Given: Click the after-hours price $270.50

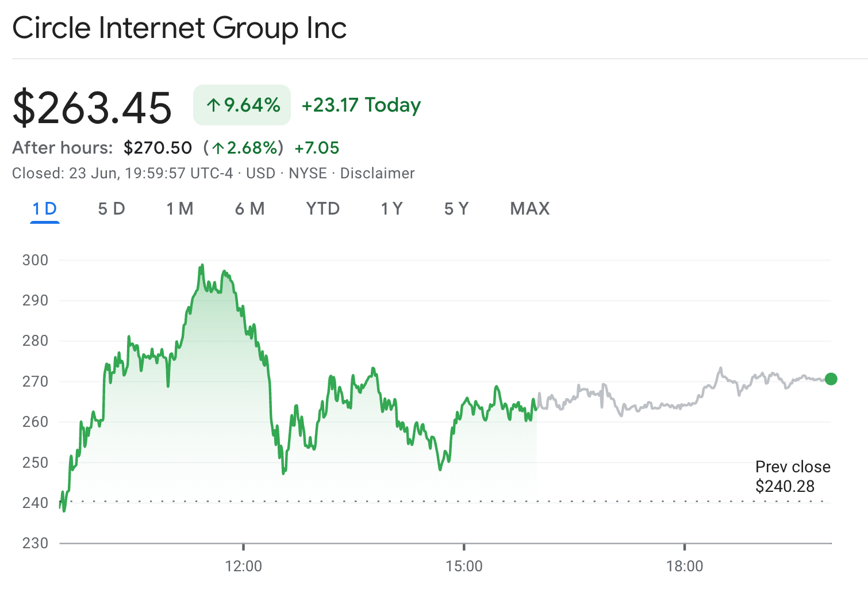Looking at the screenshot, I should point(158,148).
